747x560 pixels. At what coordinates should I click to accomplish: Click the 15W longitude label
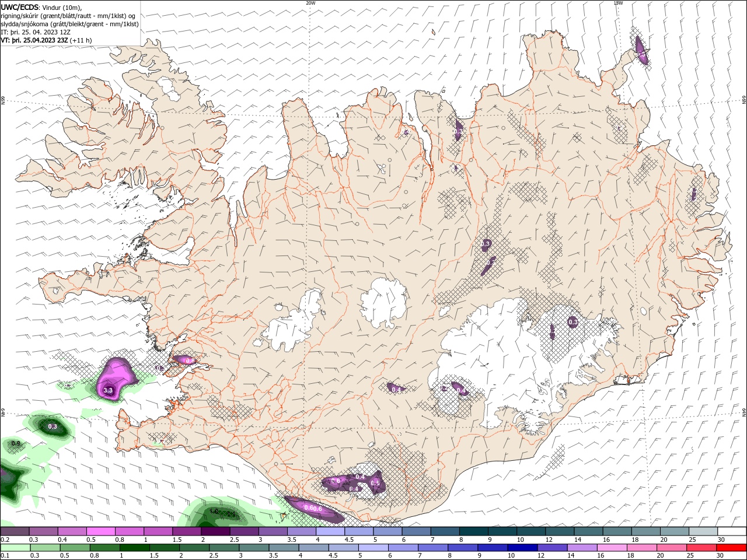pyautogui.click(x=618, y=3)
